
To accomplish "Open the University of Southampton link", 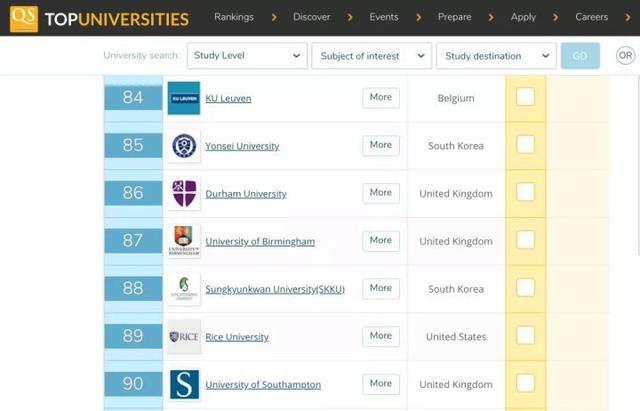I will [x=263, y=385].
